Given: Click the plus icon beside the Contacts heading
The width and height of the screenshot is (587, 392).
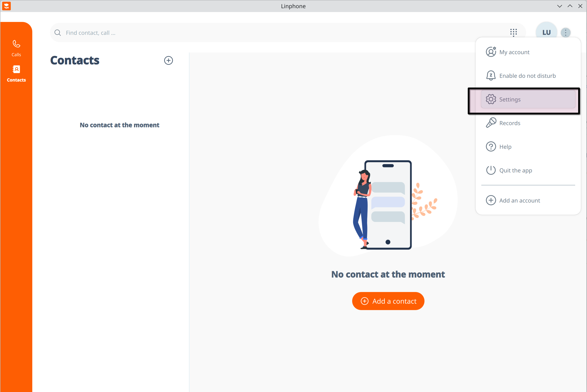Looking at the screenshot, I should pos(168,60).
